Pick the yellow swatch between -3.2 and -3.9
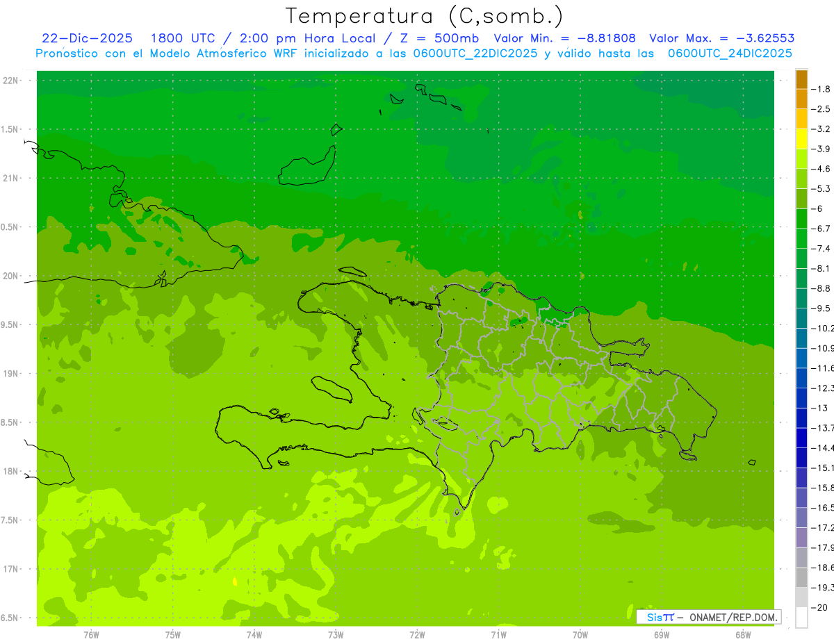The width and height of the screenshot is (834, 644). click(801, 139)
